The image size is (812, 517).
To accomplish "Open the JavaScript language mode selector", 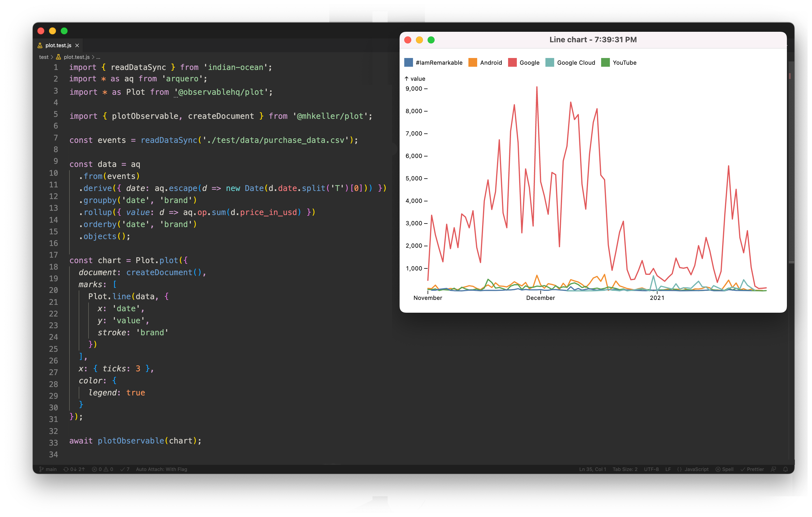I will (x=693, y=469).
